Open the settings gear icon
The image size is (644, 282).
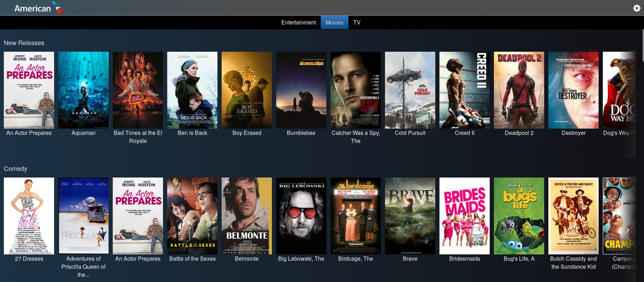coord(636,8)
